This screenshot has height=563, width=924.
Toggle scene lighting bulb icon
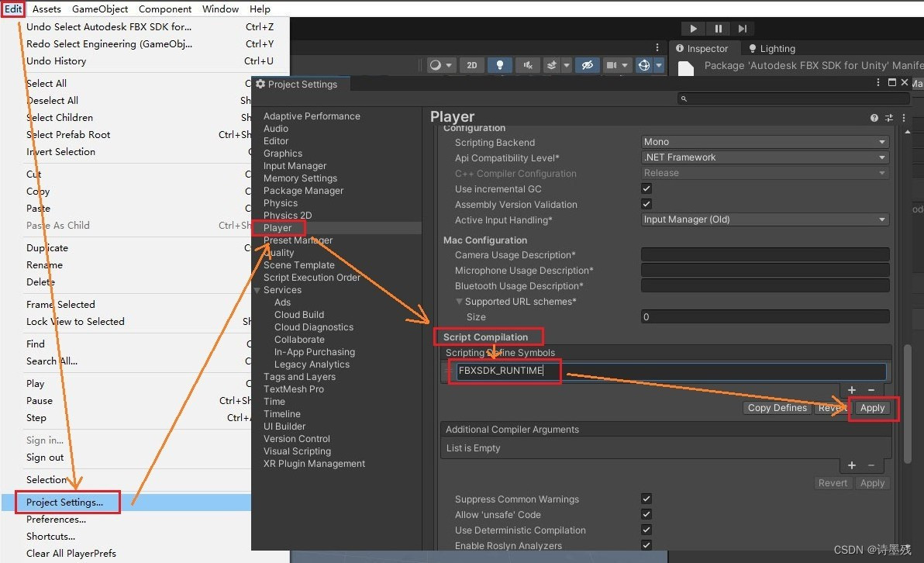click(x=500, y=65)
